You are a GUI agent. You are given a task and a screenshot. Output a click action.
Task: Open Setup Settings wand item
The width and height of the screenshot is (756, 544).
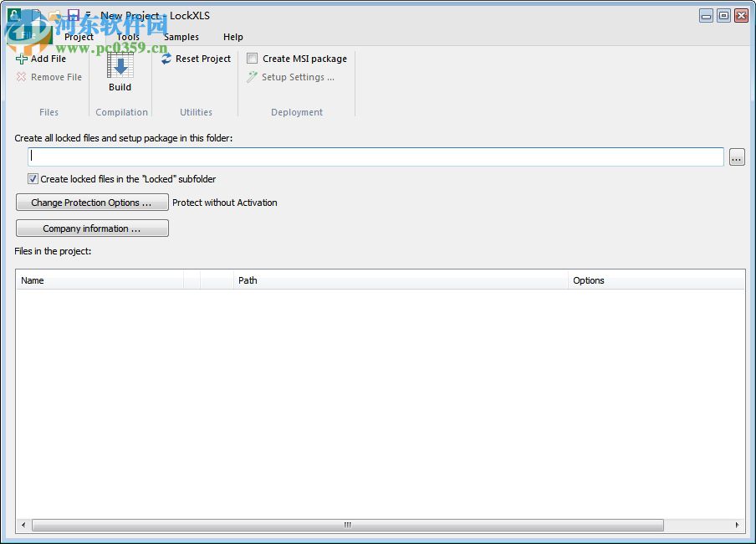[x=290, y=77]
